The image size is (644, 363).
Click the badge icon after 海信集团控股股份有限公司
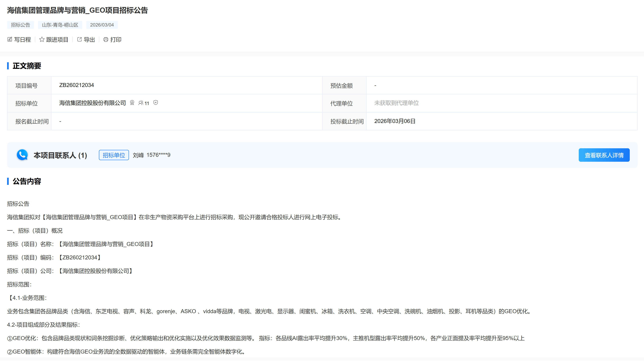pos(132,103)
